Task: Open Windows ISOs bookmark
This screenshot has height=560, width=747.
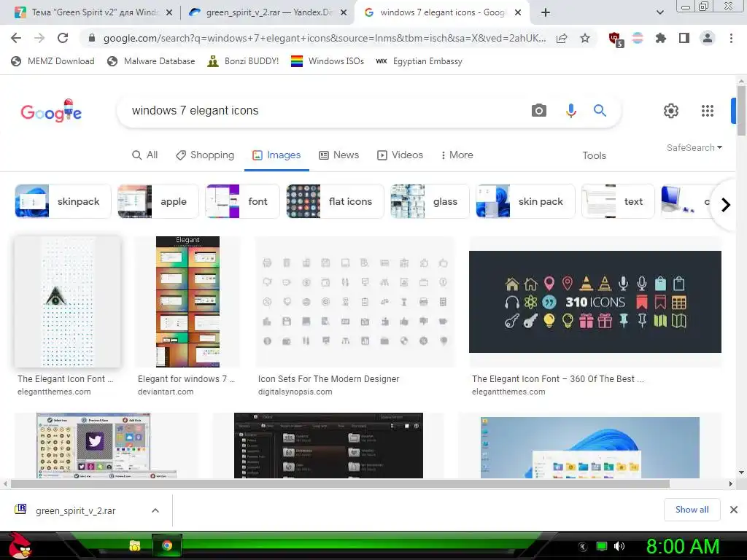Action: pyautogui.click(x=328, y=61)
